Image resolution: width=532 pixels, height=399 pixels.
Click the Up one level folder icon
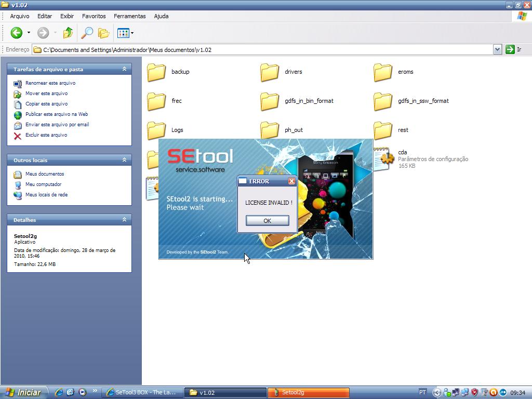click(x=68, y=33)
